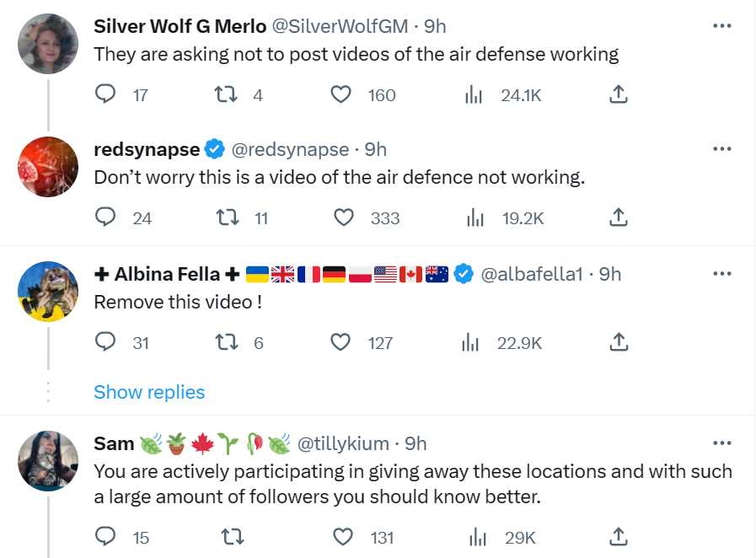The image size is (756, 558).
Task: View analytics of redsynapse tweet
Action: (476, 217)
